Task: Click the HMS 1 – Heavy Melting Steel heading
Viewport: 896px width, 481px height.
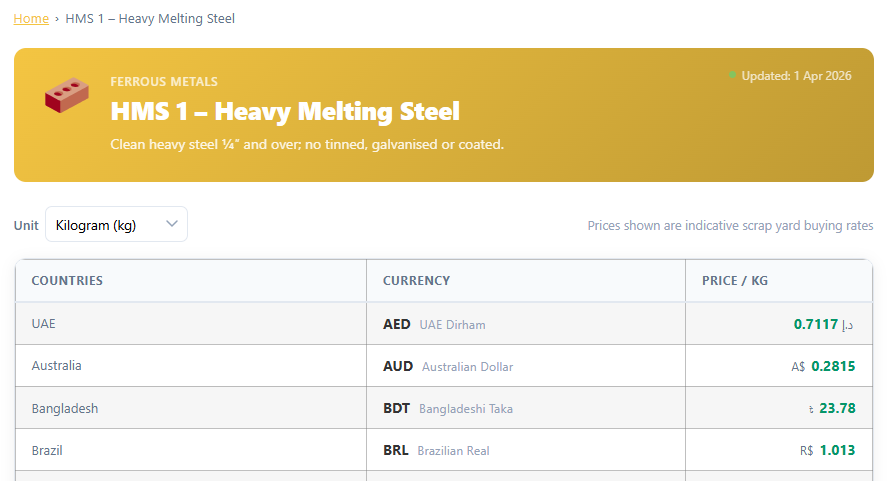Action: [285, 111]
